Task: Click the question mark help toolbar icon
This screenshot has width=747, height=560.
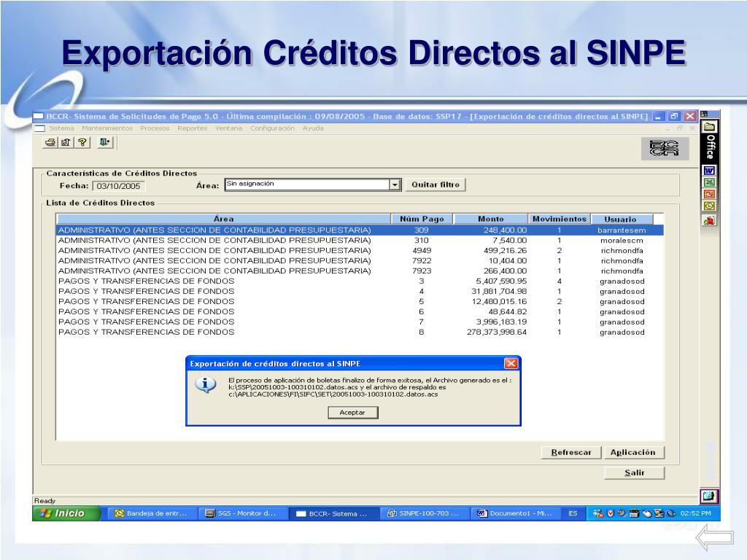Action: (82, 142)
